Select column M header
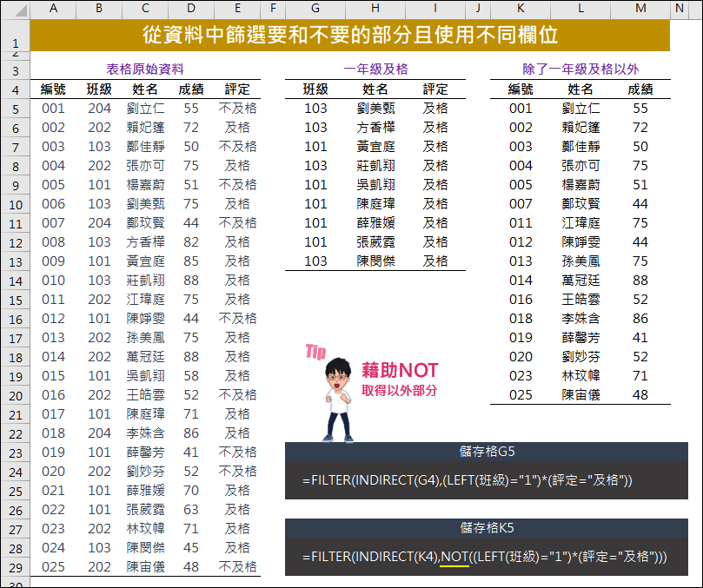This screenshot has width=703, height=588. coord(640,9)
